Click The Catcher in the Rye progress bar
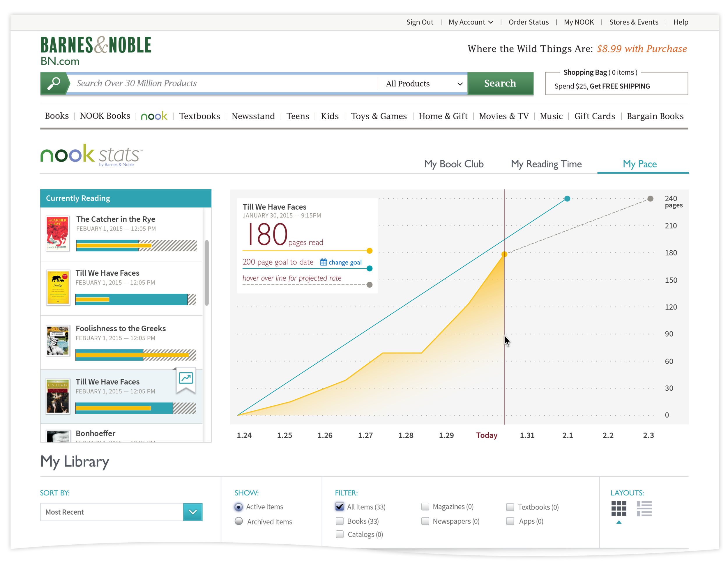This screenshot has width=728, height=565. [136, 245]
